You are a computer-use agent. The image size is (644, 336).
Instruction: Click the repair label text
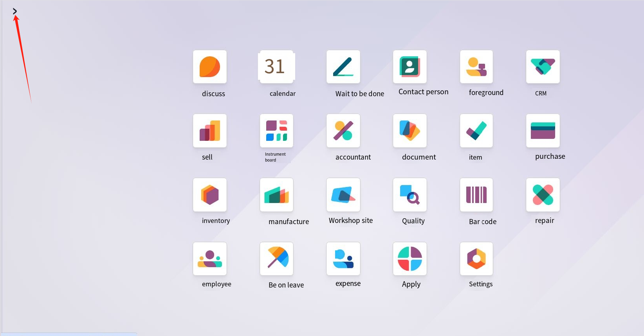coord(545,221)
